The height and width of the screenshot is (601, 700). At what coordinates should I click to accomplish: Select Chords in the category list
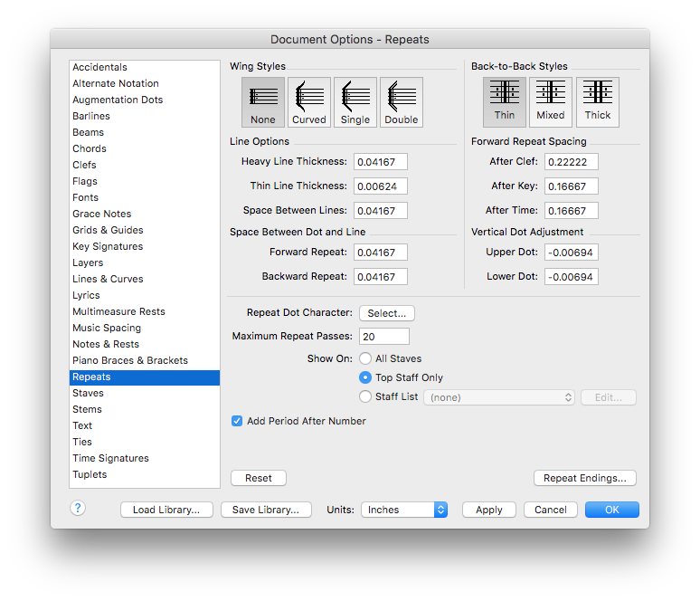tap(144, 148)
